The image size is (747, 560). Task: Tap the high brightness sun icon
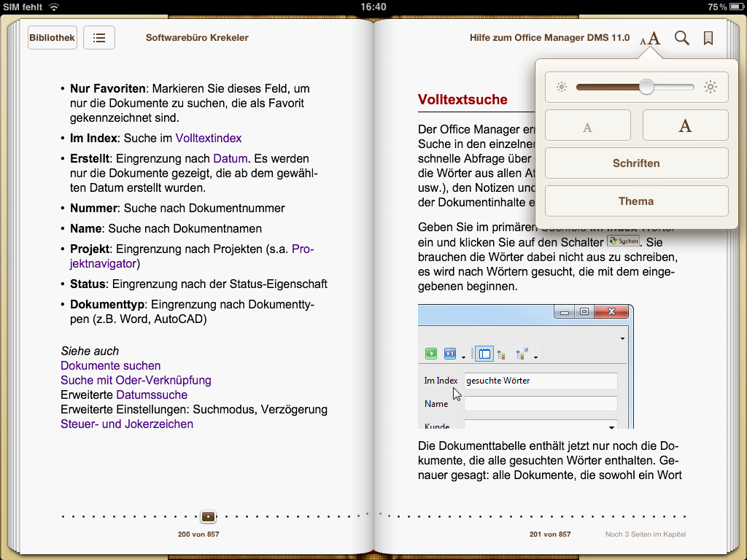(711, 87)
